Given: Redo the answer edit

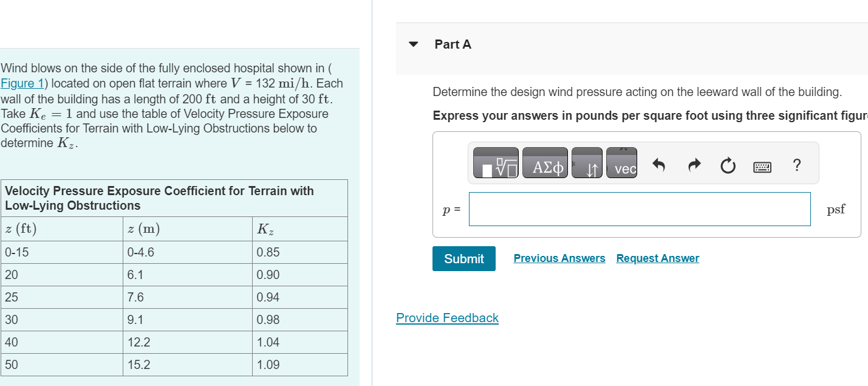Looking at the screenshot, I should tap(695, 164).
